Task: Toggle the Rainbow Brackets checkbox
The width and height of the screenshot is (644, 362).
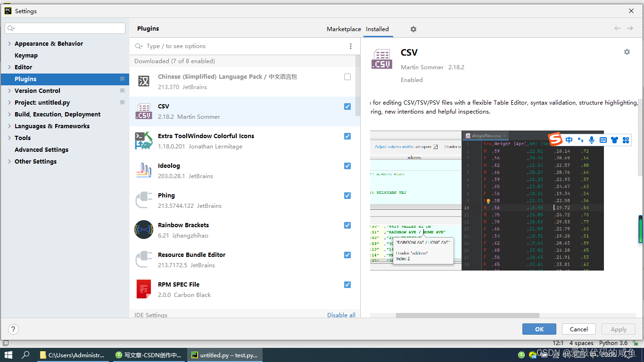Action: coord(347,225)
